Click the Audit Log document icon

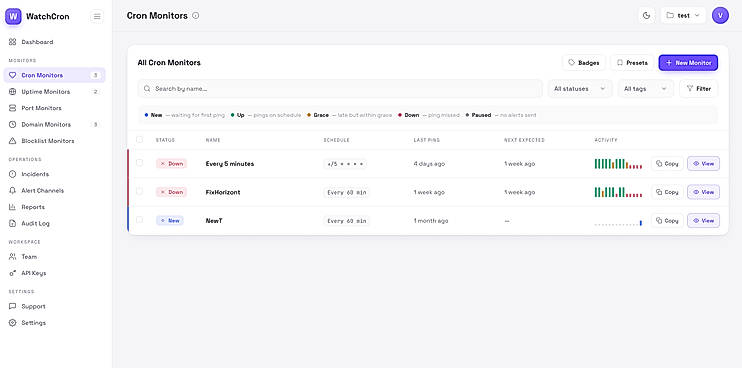[x=12, y=223]
